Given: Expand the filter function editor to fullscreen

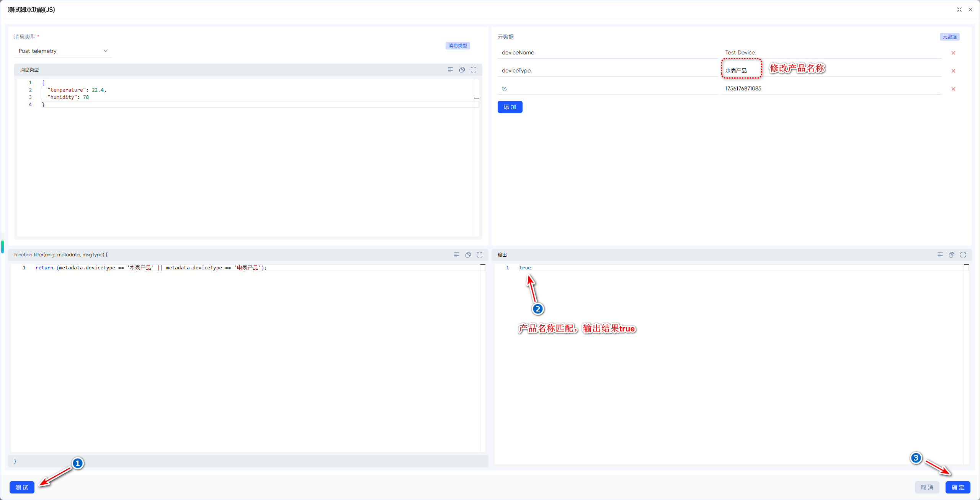Looking at the screenshot, I should coord(480,255).
